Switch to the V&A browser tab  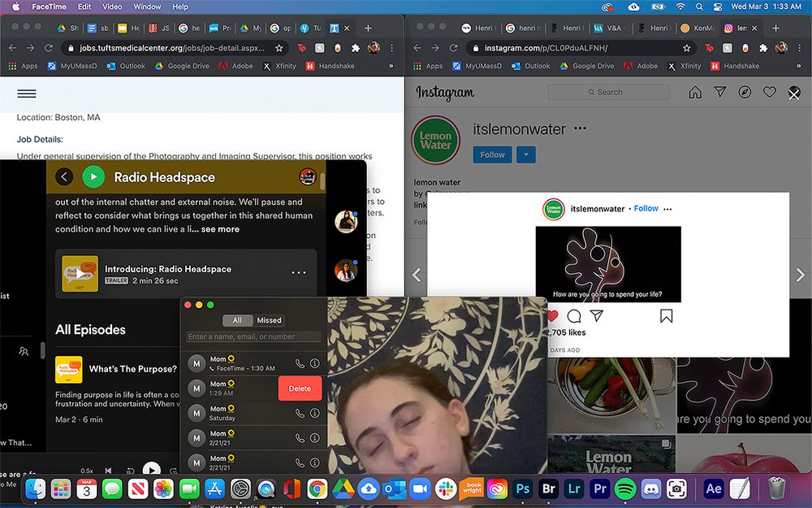point(610,28)
